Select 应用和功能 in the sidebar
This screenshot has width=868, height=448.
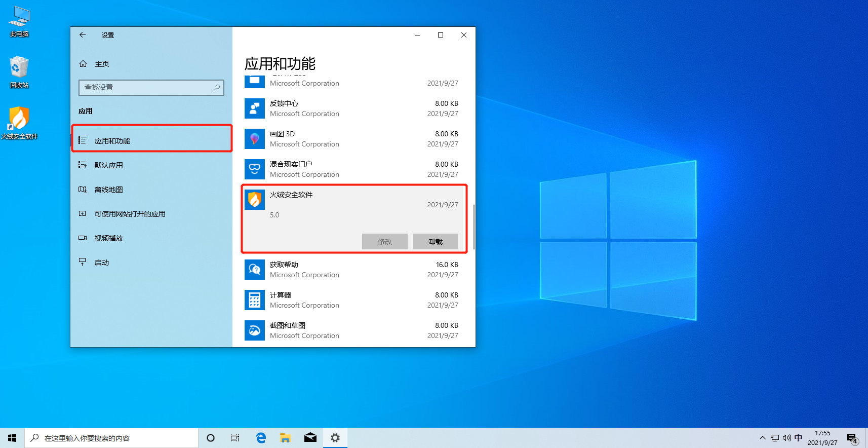click(x=151, y=140)
